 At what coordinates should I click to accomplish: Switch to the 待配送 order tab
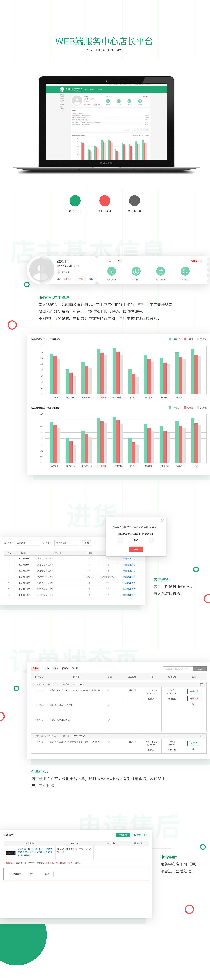point(65,668)
